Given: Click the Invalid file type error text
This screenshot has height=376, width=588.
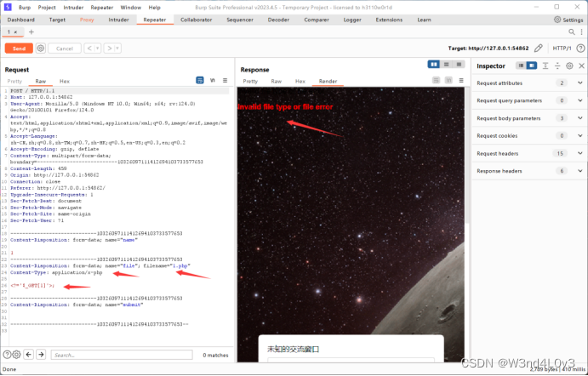Looking at the screenshot, I should point(285,107).
